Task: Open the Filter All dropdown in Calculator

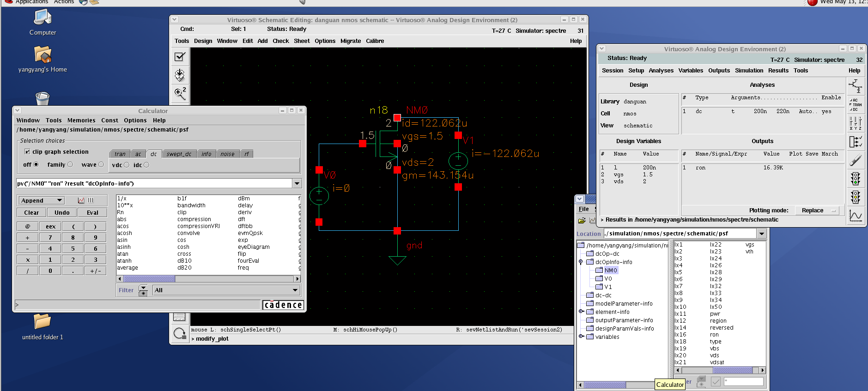Action: pyautogui.click(x=227, y=290)
